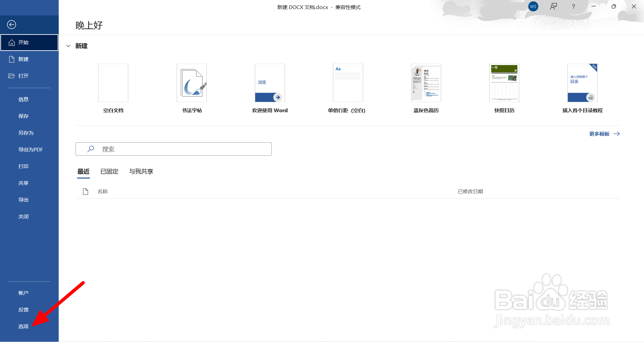Click 保存 in the sidebar
Viewport: 644px width, 342px height.
29,116
